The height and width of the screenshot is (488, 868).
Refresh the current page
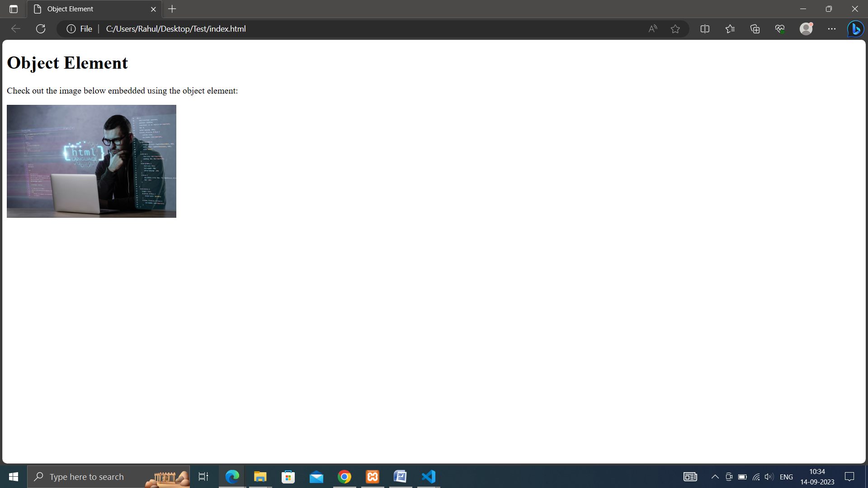41,29
